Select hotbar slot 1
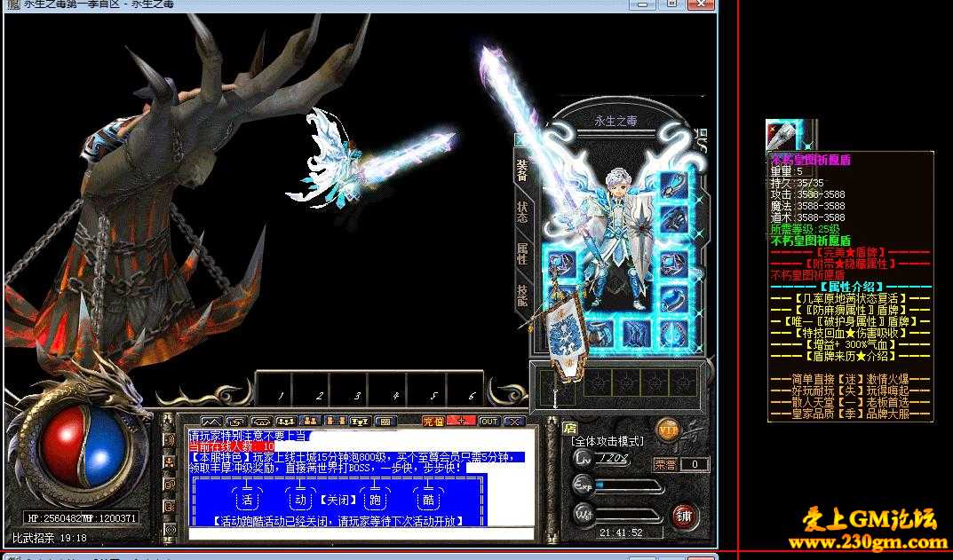953x560 pixels. coord(274,388)
